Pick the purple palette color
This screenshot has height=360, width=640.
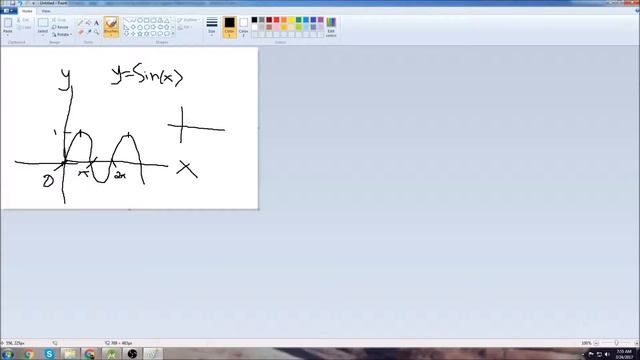click(x=320, y=20)
